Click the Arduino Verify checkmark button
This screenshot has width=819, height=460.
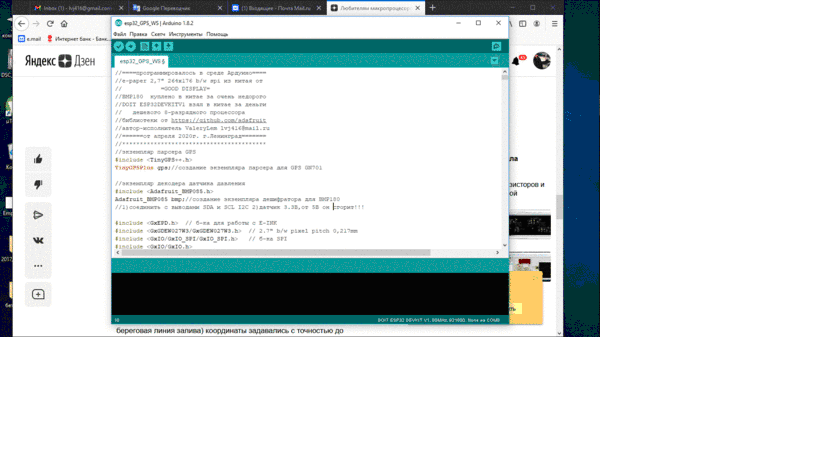point(119,46)
